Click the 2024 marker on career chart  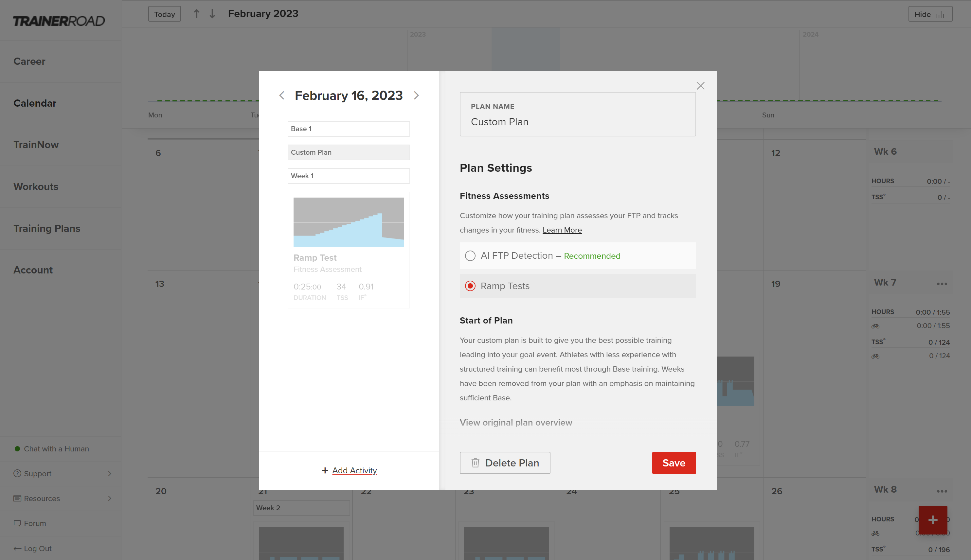pyautogui.click(x=810, y=34)
